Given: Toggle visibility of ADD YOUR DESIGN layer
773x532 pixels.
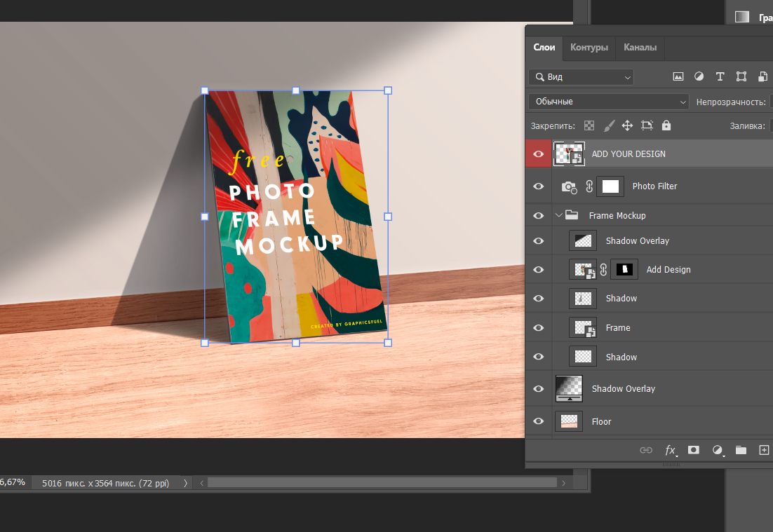Looking at the screenshot, I should click(x=539, y=154).
